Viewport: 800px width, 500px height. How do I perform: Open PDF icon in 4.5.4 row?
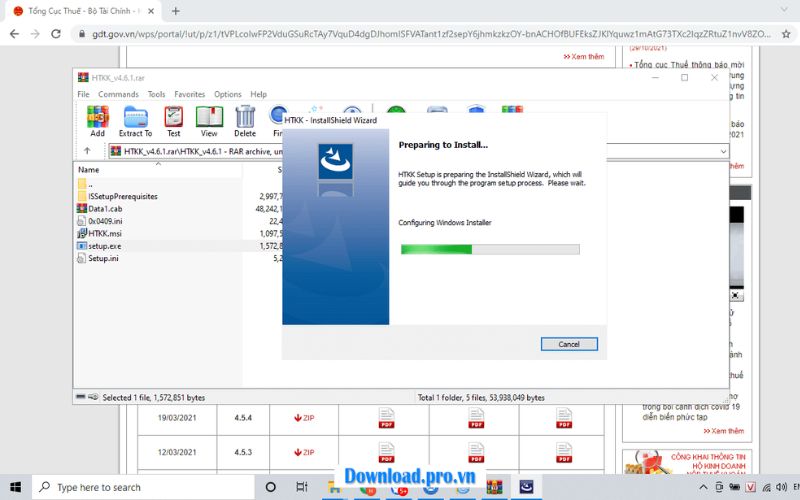[x=386, y=418]
